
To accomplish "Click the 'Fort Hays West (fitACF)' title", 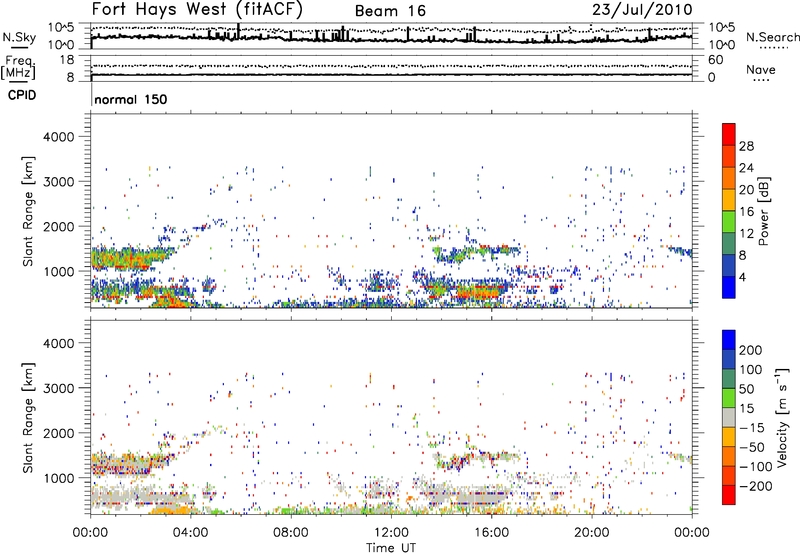I will [x=197, y=9].
